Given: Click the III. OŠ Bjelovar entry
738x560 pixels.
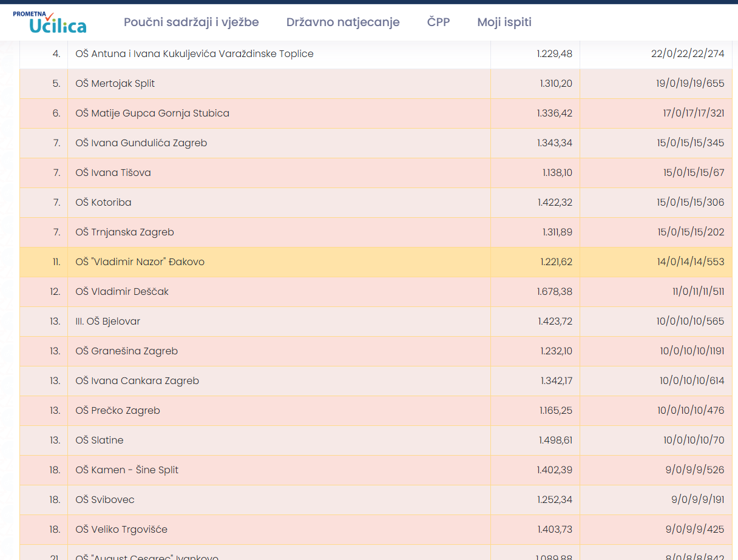Looking at the screenshot, I should click(108, 322).
